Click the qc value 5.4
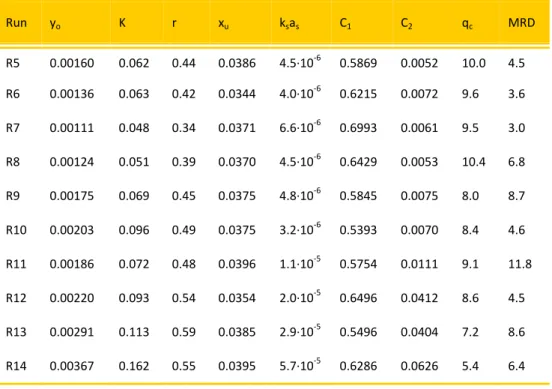 click(x=470, y=366)
